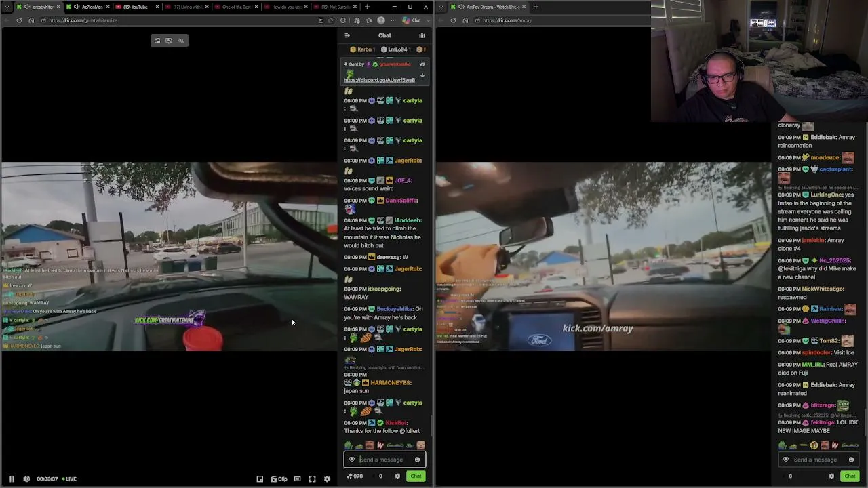This screenshot has width=868, height=488.
Task: Click username HARMONEYES in left chat
Action: 391,383
